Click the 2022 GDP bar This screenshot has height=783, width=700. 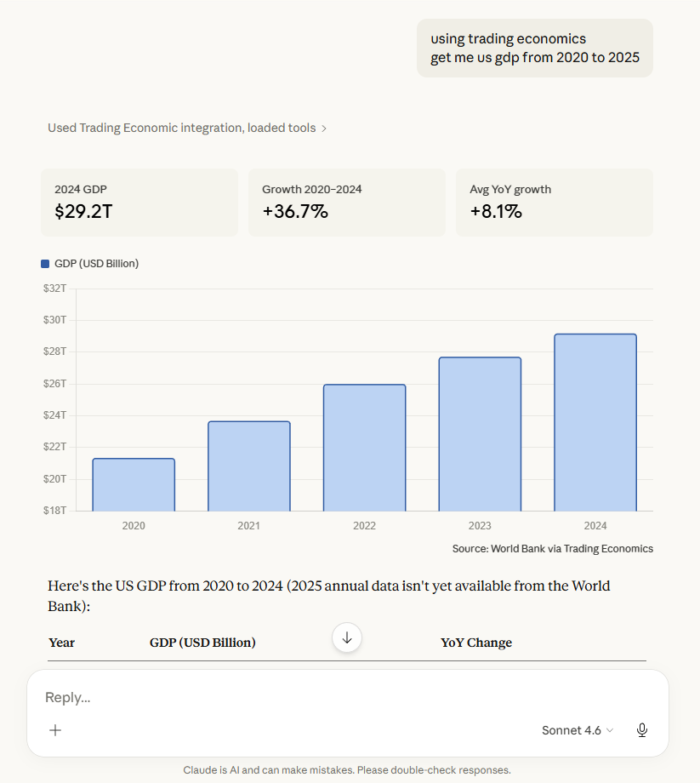coord(364,448)
